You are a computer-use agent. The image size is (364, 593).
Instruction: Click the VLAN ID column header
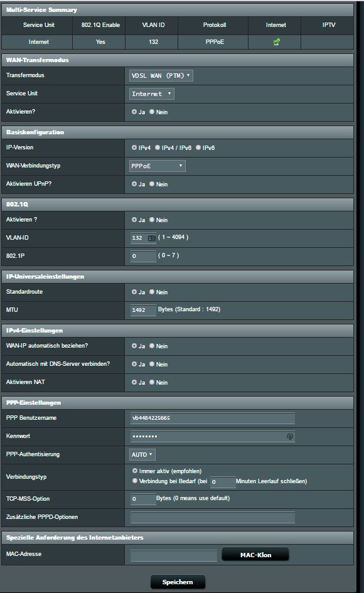151,25
